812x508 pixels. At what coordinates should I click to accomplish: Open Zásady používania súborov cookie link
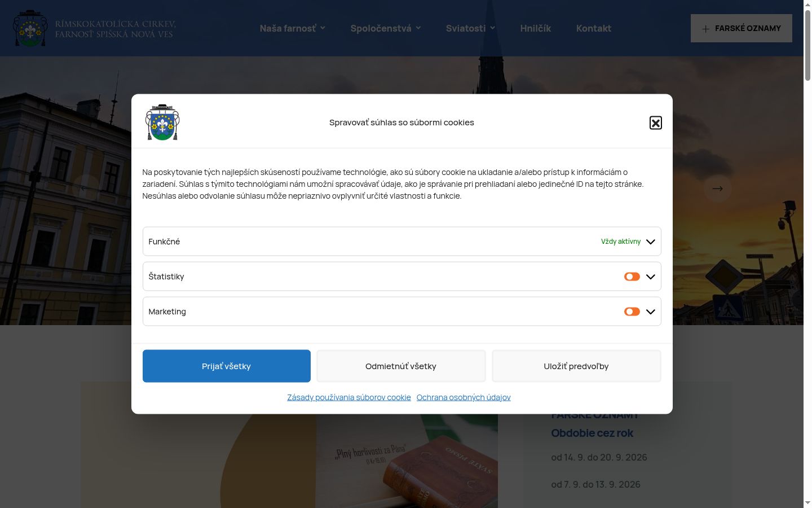click(349, 397)
